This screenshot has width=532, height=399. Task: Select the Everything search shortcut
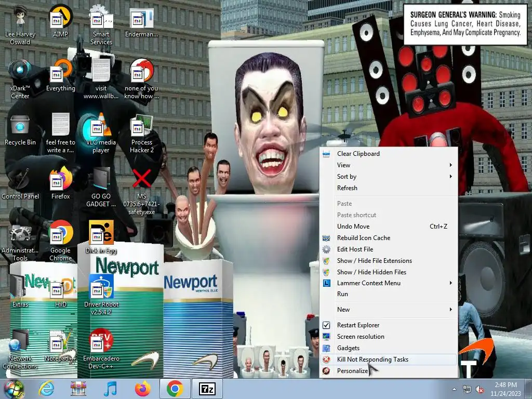point(60,75)
